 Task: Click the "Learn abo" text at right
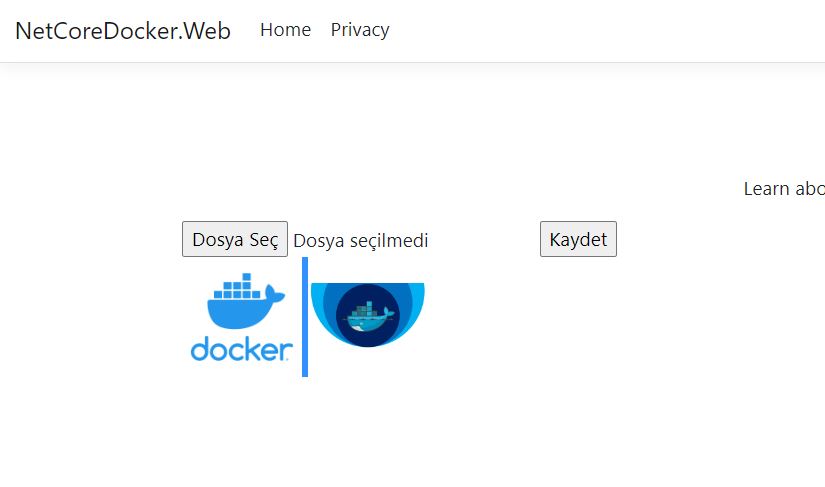(783, 189)
